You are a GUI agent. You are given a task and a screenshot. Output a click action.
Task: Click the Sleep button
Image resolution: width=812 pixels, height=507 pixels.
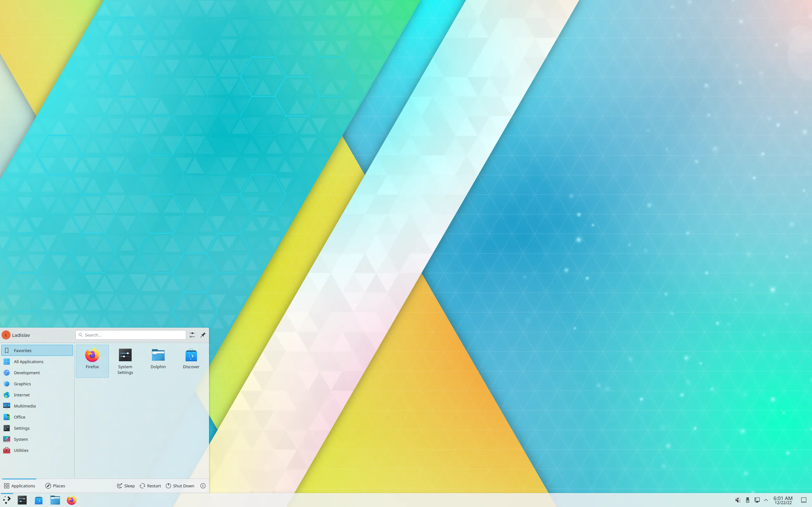pyautogui.click(x=126, y=485)
